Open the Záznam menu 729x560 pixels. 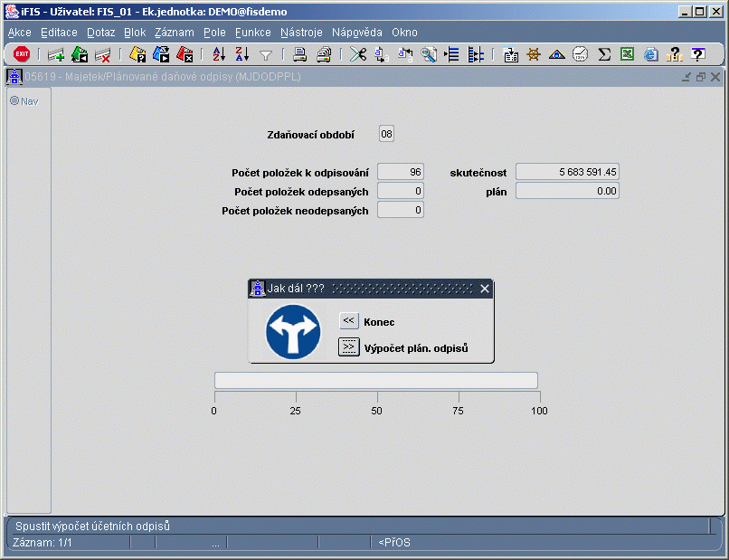point(175,33)
